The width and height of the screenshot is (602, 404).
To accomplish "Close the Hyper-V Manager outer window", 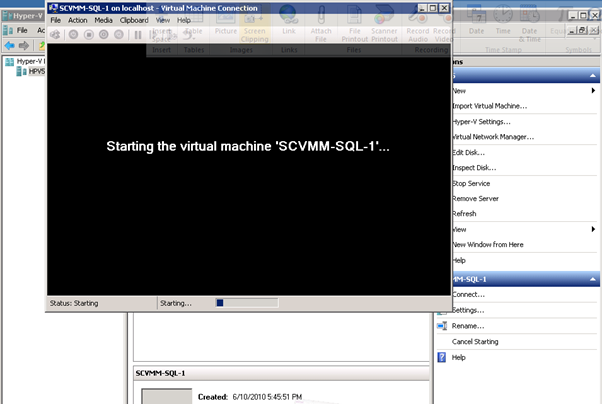I will click(595, 15).
